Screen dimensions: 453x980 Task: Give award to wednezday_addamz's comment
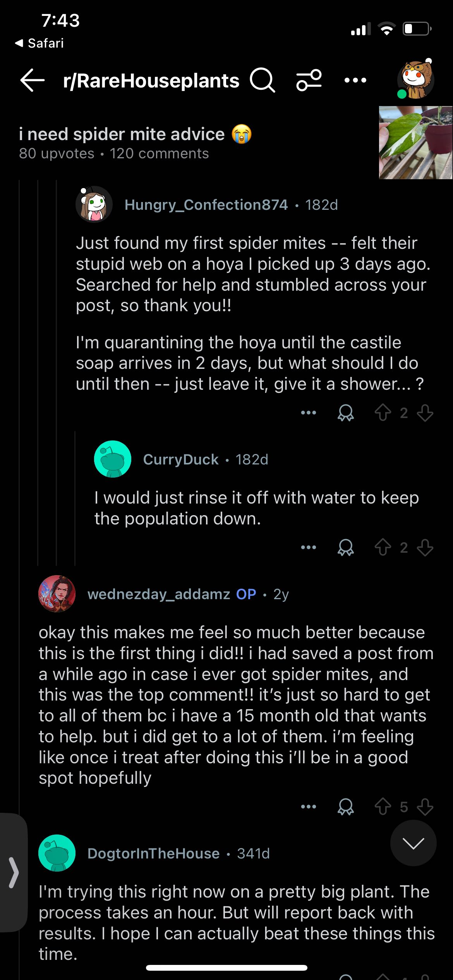coord(345,807)
